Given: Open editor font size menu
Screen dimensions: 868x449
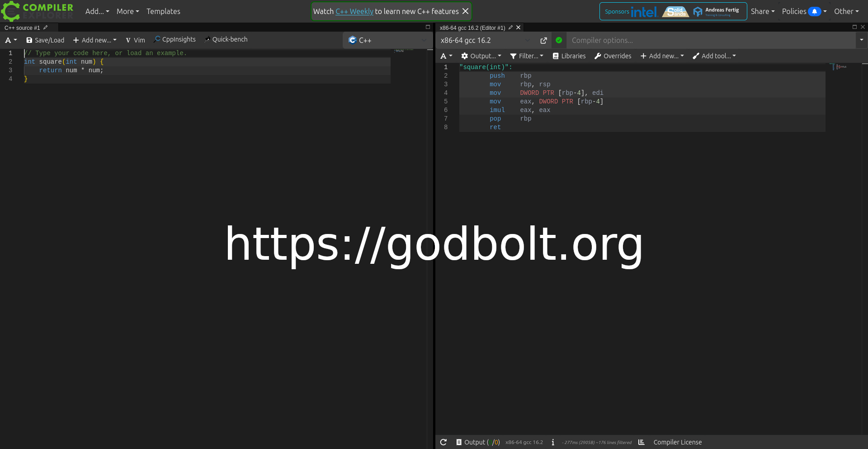Looking at the screenshot, I should pos(11,40).
